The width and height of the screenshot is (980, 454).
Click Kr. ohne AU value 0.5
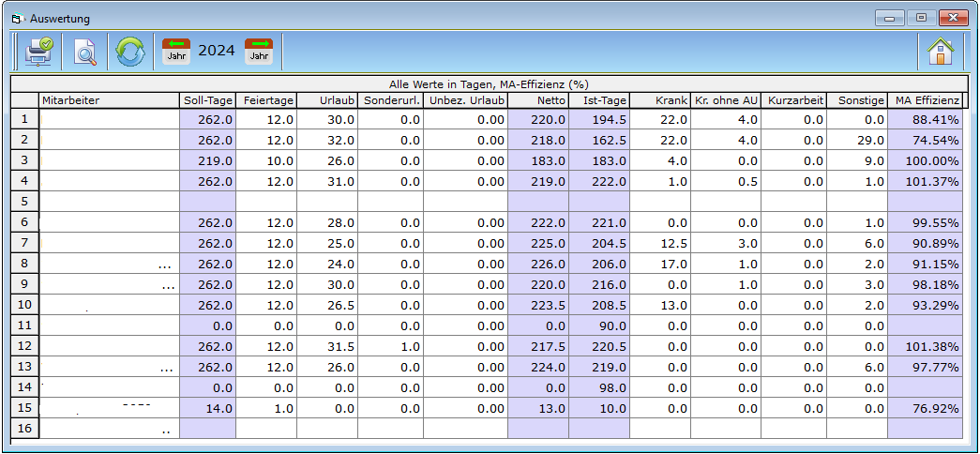[726, 181]
